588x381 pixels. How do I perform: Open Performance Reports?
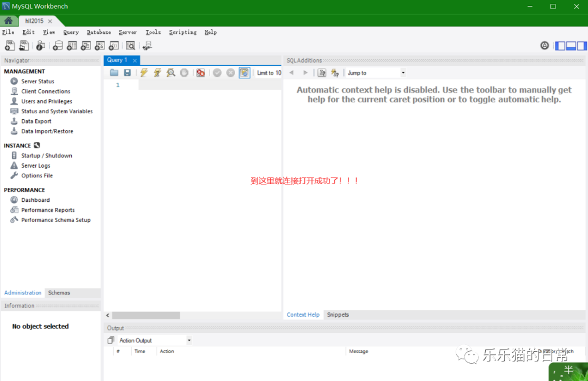(47, 210)
